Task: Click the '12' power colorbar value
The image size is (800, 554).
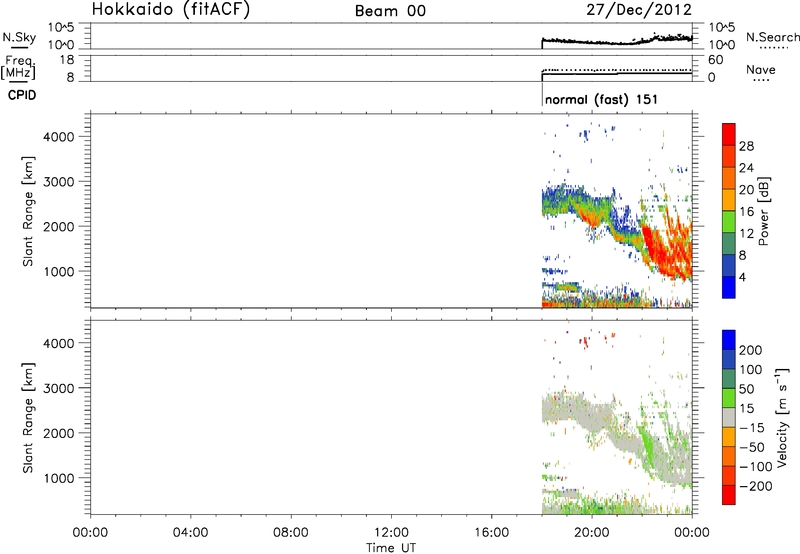Action: coord(746,234)
